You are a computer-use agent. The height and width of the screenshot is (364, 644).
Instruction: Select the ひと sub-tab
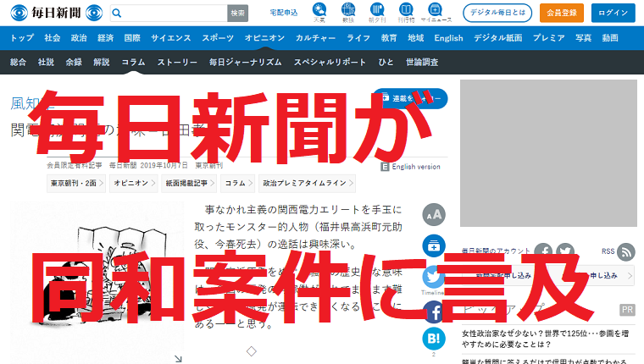tap(386, 63)
